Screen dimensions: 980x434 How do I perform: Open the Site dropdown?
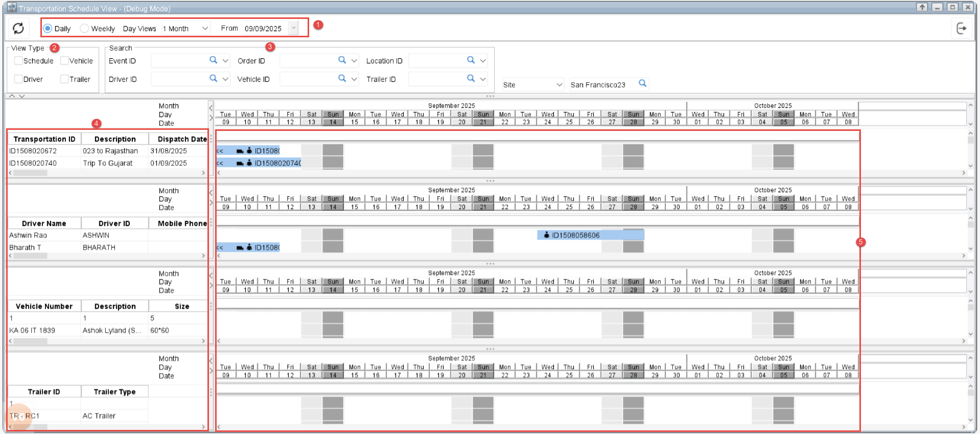559,85
